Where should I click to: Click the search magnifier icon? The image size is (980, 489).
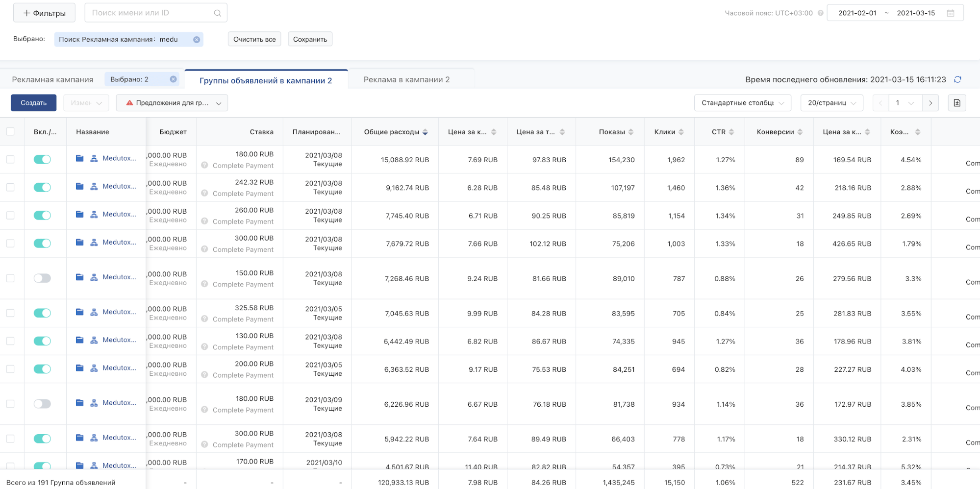pyautogui.click(x=217, y=13)
